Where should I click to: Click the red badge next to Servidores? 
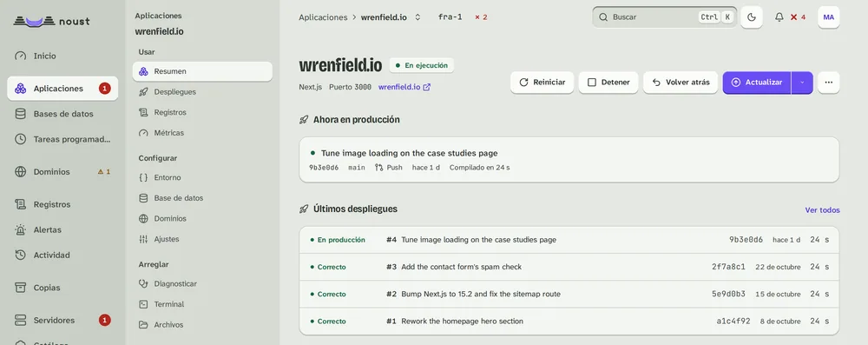pyautogui.click(x=105, y=320)
